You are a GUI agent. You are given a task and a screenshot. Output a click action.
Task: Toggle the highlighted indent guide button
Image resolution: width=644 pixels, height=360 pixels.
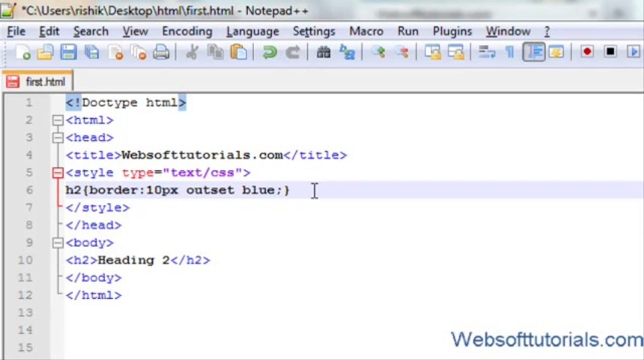[x=534, y=52]
